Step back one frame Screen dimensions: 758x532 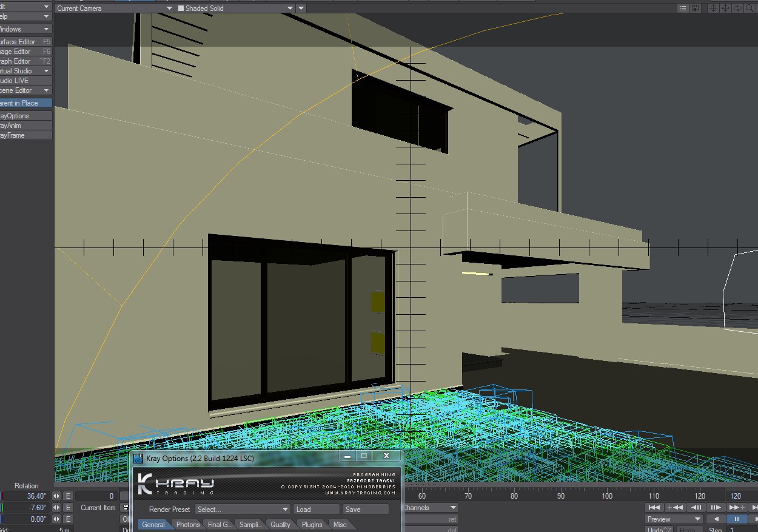tap(697, 507)
